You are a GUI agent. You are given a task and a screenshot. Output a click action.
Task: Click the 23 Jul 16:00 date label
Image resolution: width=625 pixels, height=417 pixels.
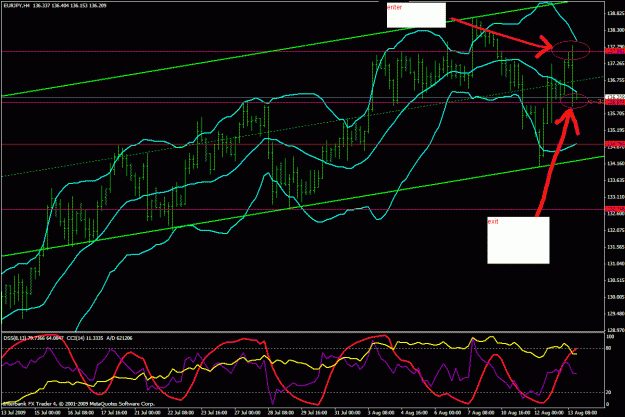point(214,413)
